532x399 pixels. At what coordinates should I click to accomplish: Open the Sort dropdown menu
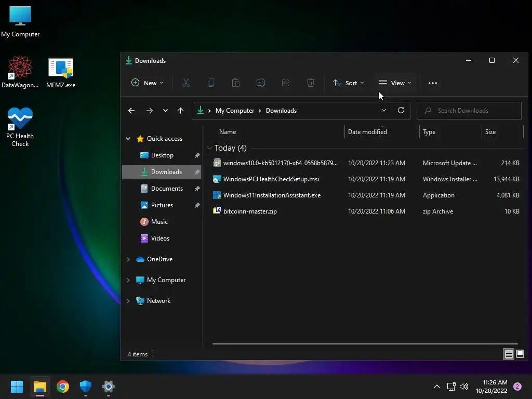tap(349, 83)
